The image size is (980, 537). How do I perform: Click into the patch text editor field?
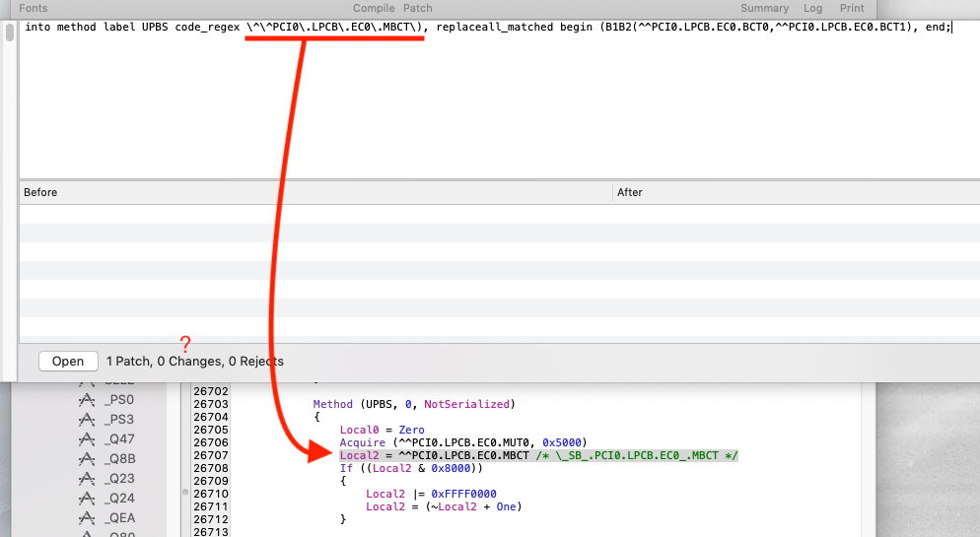pyautogui.click(x=500, y=100)
